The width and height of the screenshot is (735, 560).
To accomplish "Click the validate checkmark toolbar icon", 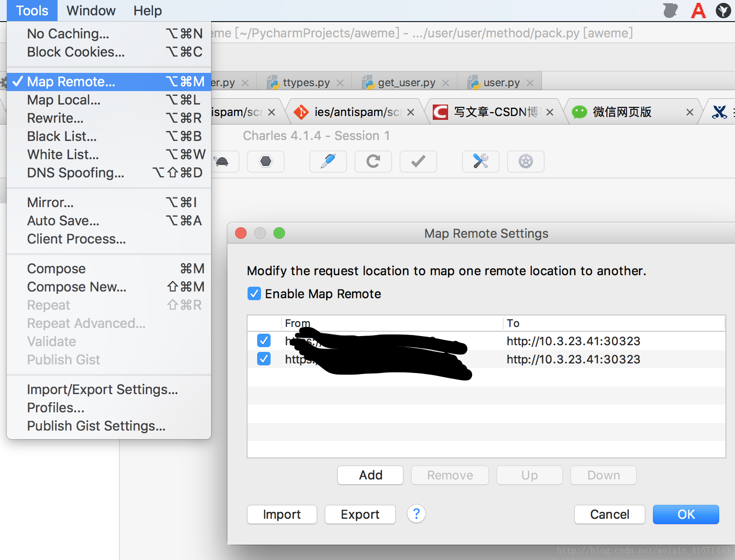I will click(418, 162).
